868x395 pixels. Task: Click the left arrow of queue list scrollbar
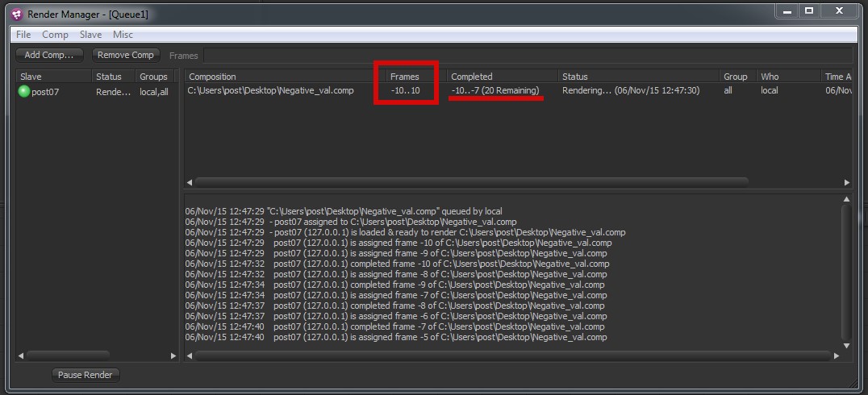[190, 182]
